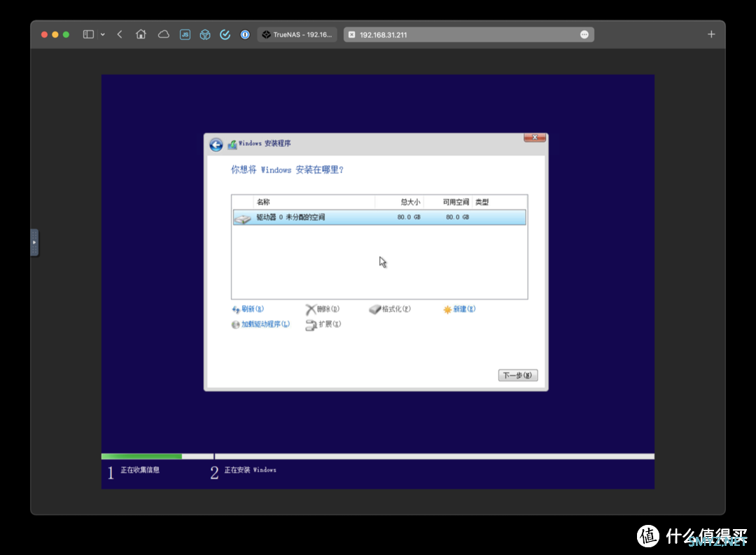Switch to the TrueNAS browser tab

tap(297, 35)
